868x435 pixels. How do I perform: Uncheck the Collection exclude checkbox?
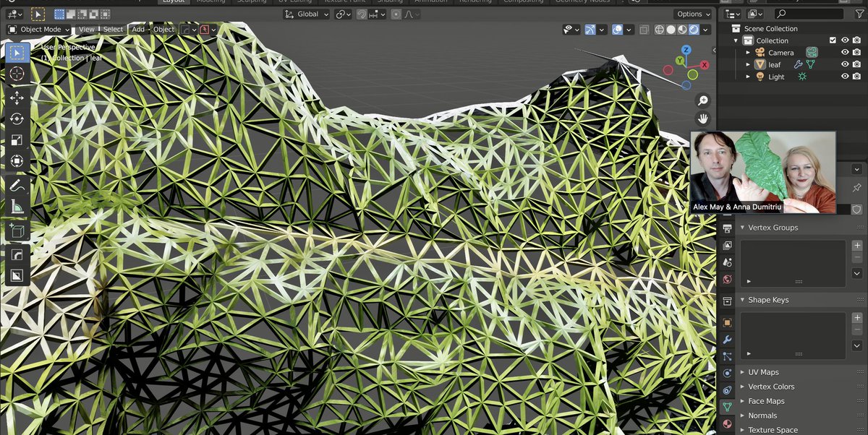tap(833, 40)
